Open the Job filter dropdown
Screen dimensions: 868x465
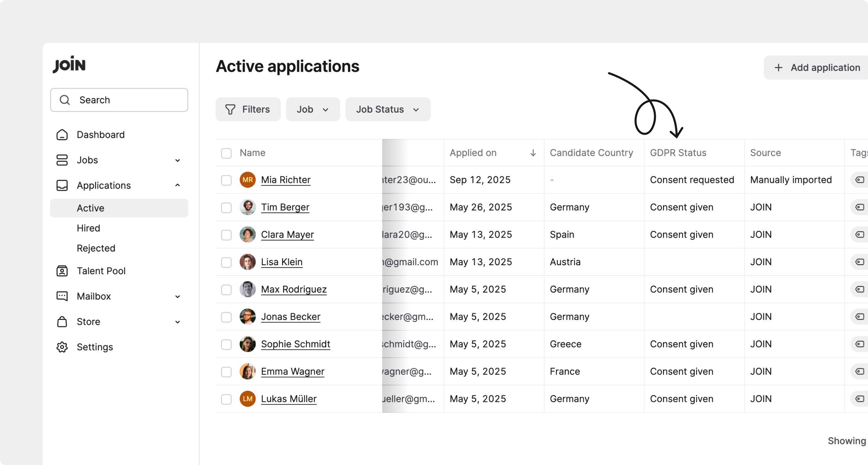tap(313, 110)
